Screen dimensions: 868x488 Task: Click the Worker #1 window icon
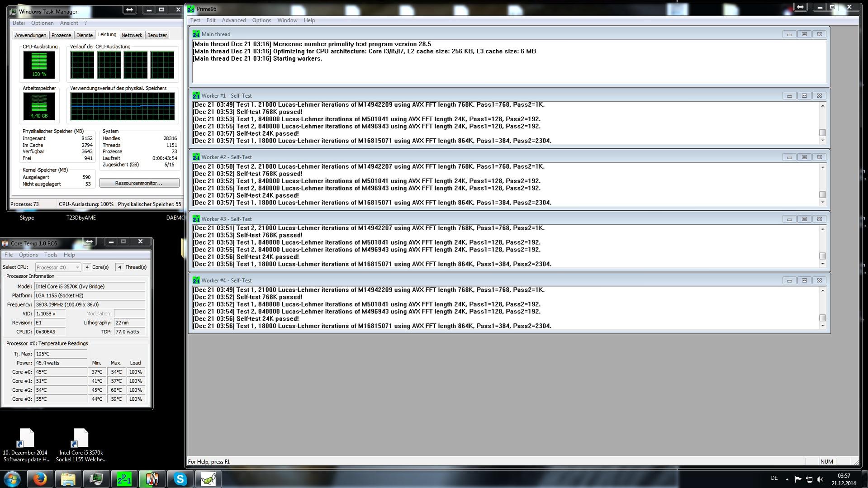pyautogui.click(x=196, y=95)
